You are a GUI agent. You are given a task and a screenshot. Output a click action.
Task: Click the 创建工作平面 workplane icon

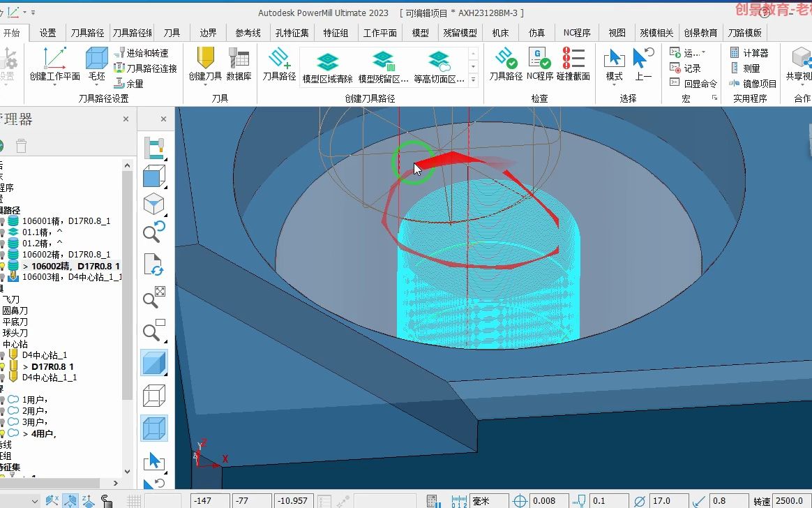click(54, 58)
